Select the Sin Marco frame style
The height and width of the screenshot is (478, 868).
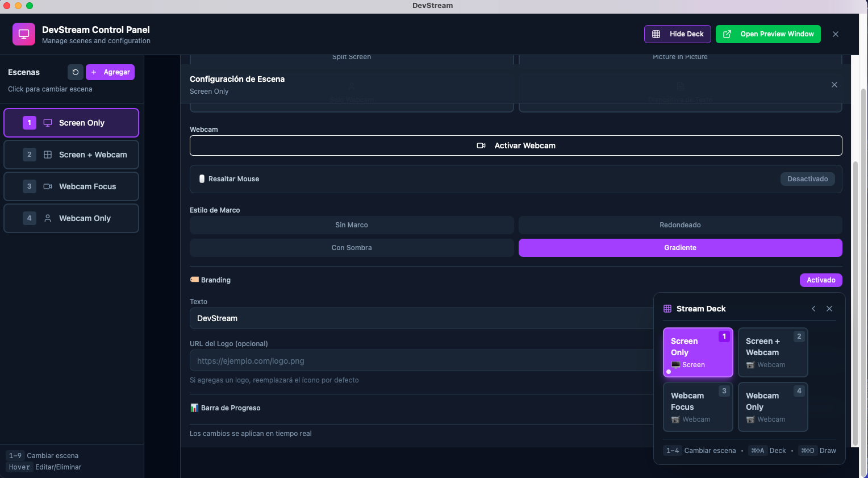coord(351,225)
